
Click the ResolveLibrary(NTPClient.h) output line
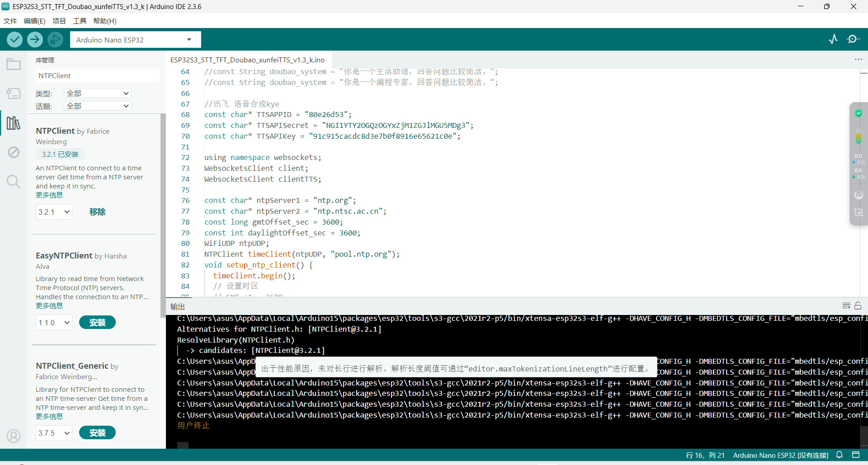236,340
